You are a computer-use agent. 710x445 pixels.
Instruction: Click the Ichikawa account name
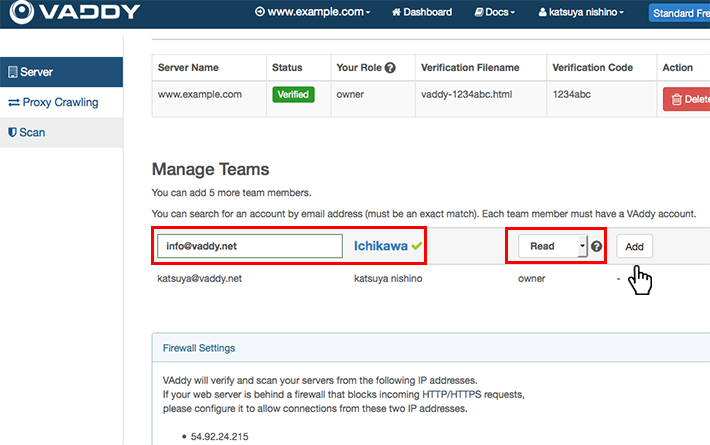(380, 246)
